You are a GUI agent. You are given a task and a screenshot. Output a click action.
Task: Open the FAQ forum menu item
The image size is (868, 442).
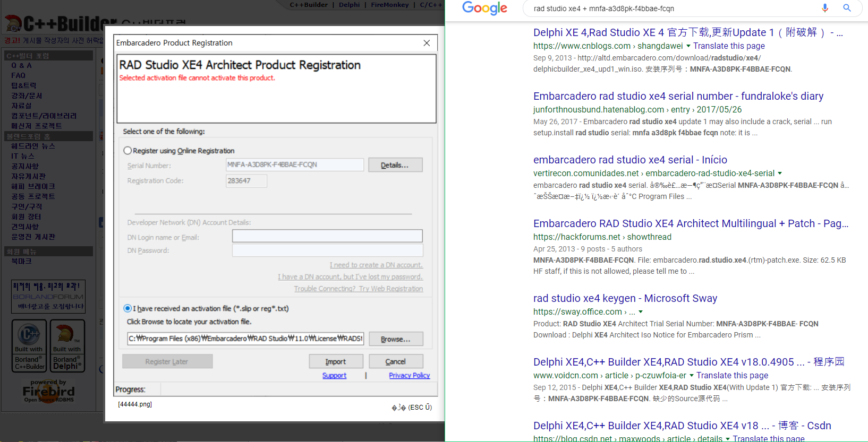pyautogui.click(x=18, y=75)
